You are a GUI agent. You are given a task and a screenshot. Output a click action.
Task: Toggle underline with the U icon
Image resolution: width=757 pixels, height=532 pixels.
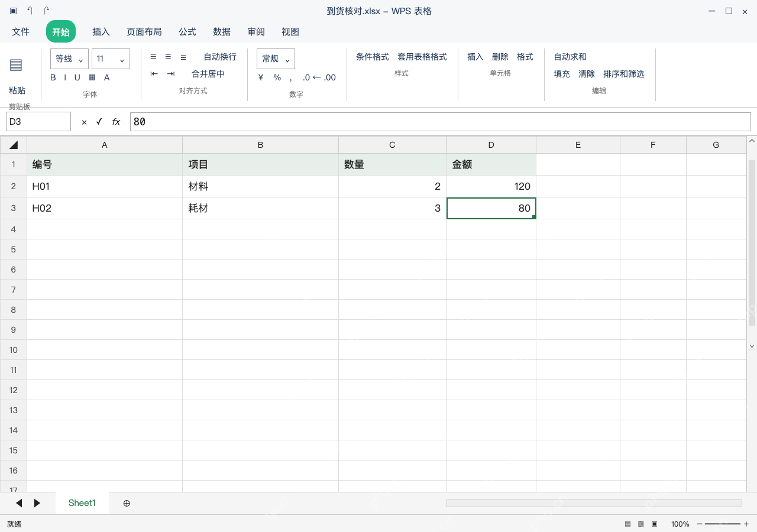click(77, 77)
